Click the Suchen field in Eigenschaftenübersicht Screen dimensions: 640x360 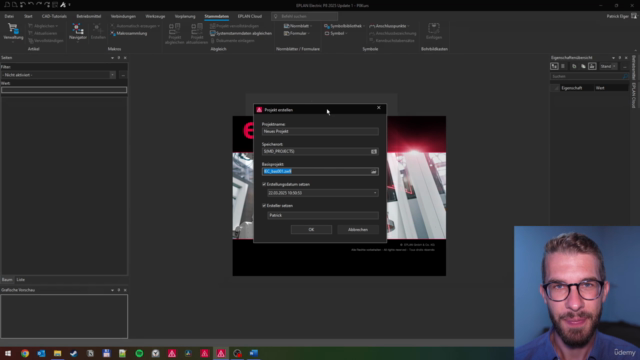click(586, 76)
